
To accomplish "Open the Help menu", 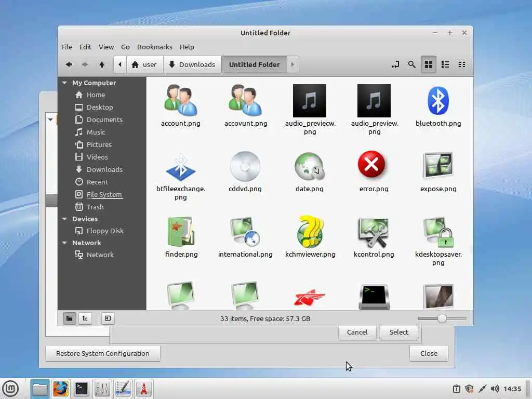I will 187,47.
